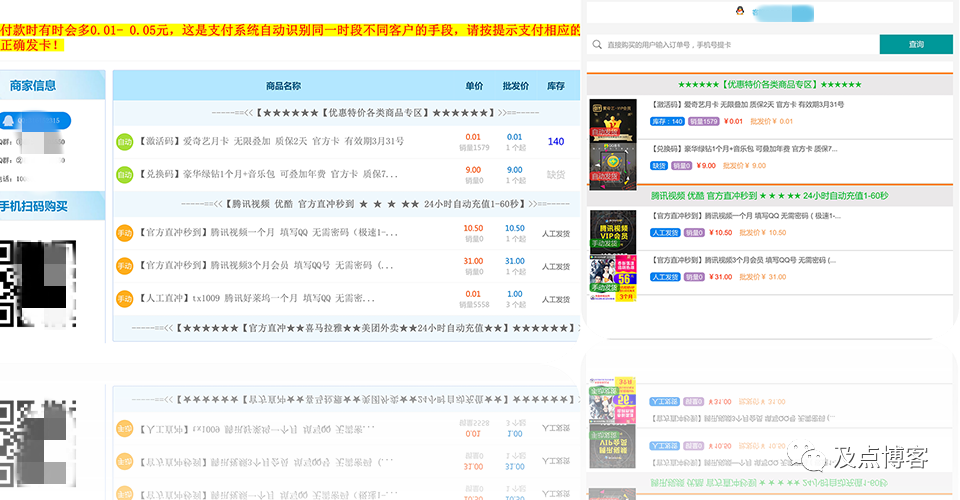Click the red unit price 9.00 in the desktop table
This screenshot has width=960, height=500.
[473, 170]
